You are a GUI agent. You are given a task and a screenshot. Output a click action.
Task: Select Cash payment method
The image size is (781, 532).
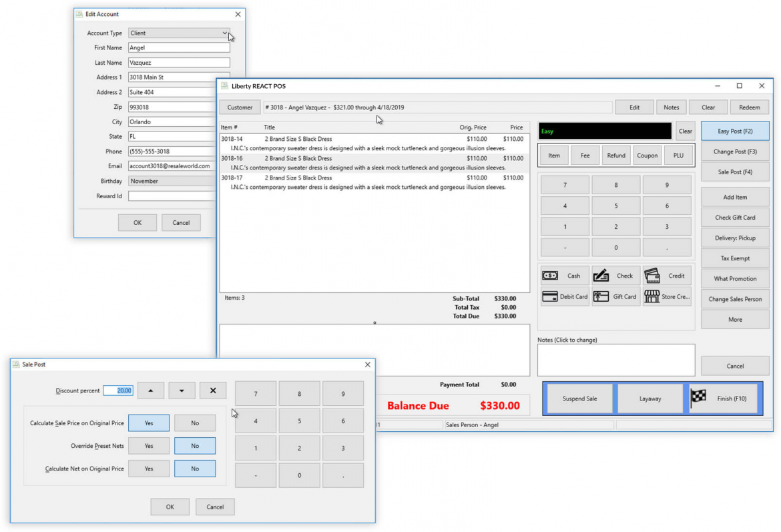[x=565, y=276]
